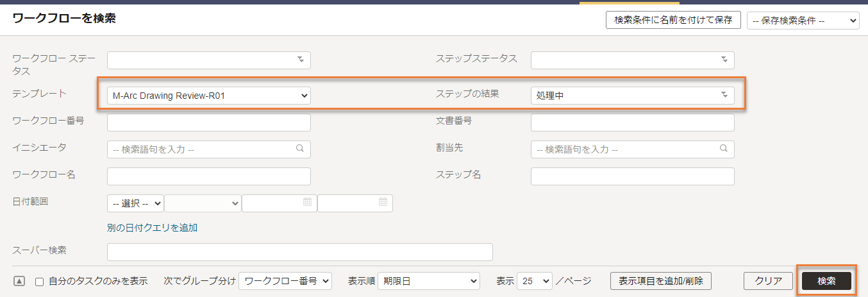The width and height of the screenshot is (868, 297).
Task: Open the start date calendar icon
Action: point(307,202)
